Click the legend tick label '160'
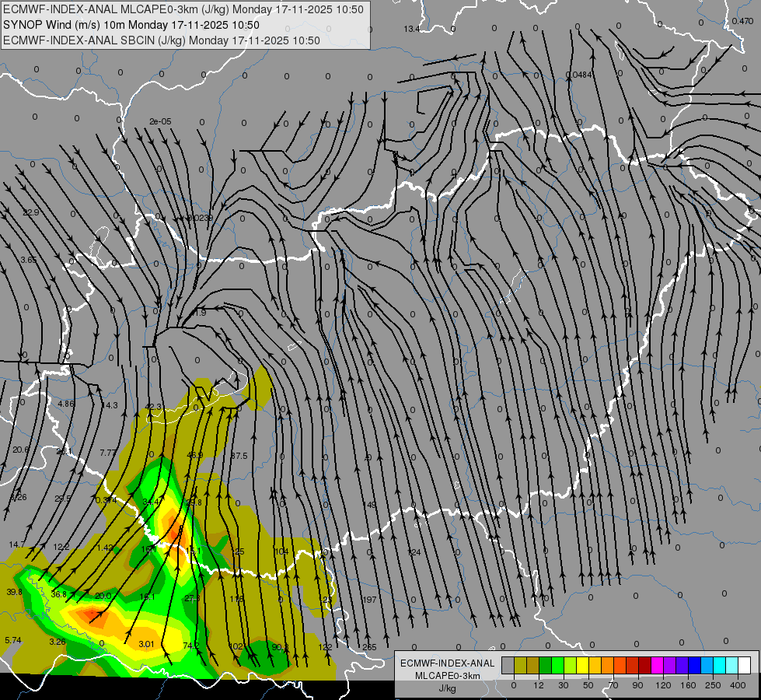This screenshot has width=761, height=700. click(688, 685)
